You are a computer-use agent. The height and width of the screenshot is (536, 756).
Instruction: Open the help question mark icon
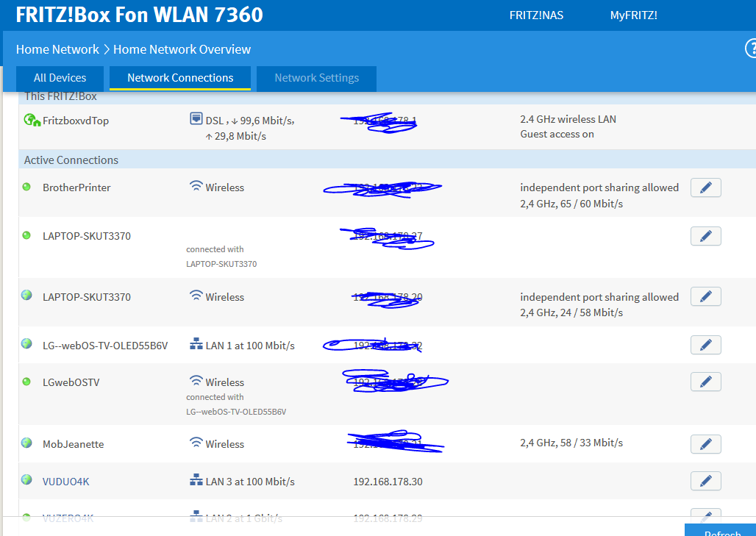[x=751, y=49]
